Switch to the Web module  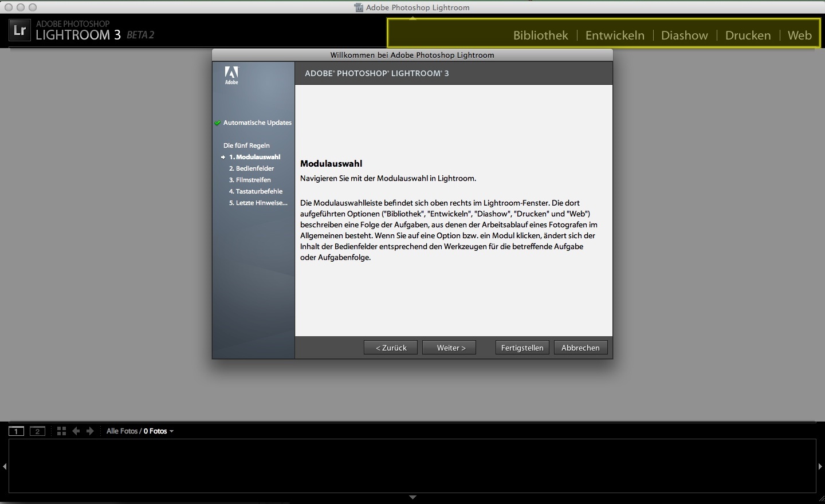click(x=800, y=35)
